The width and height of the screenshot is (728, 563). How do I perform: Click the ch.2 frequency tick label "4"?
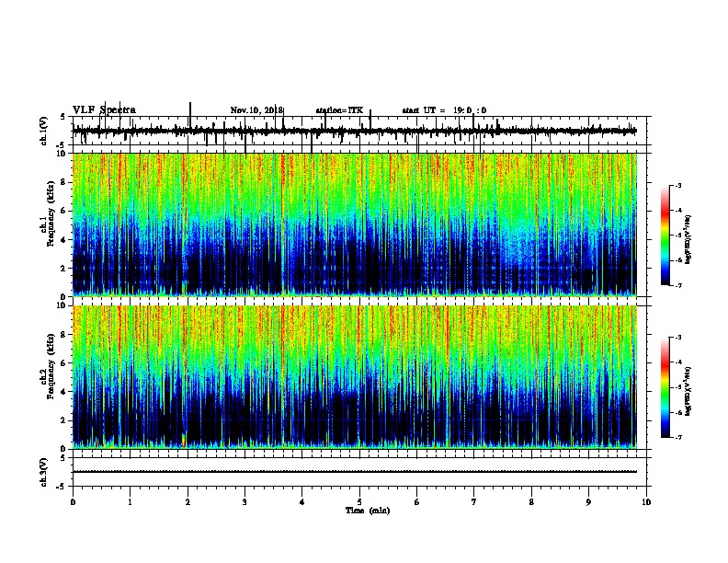pos(63,392)
